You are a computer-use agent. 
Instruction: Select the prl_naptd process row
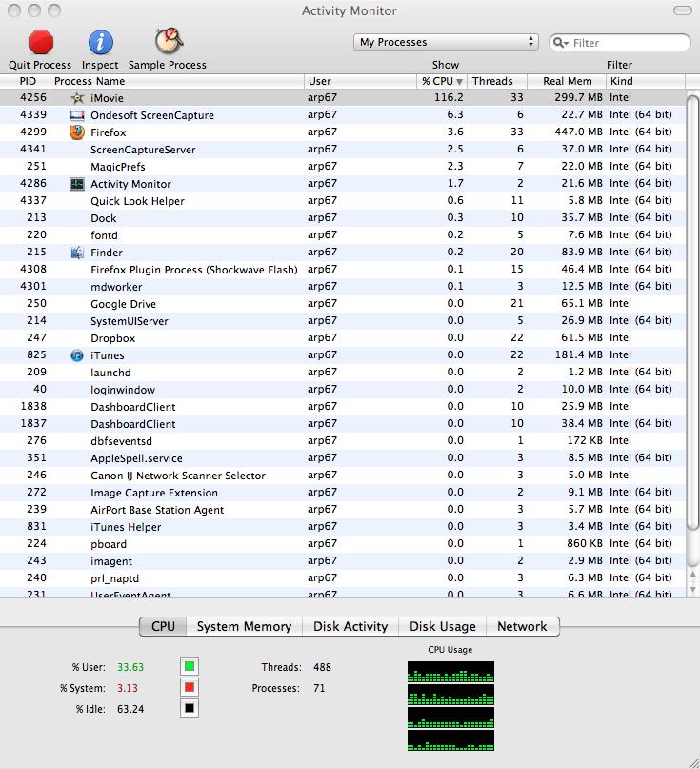343,578
